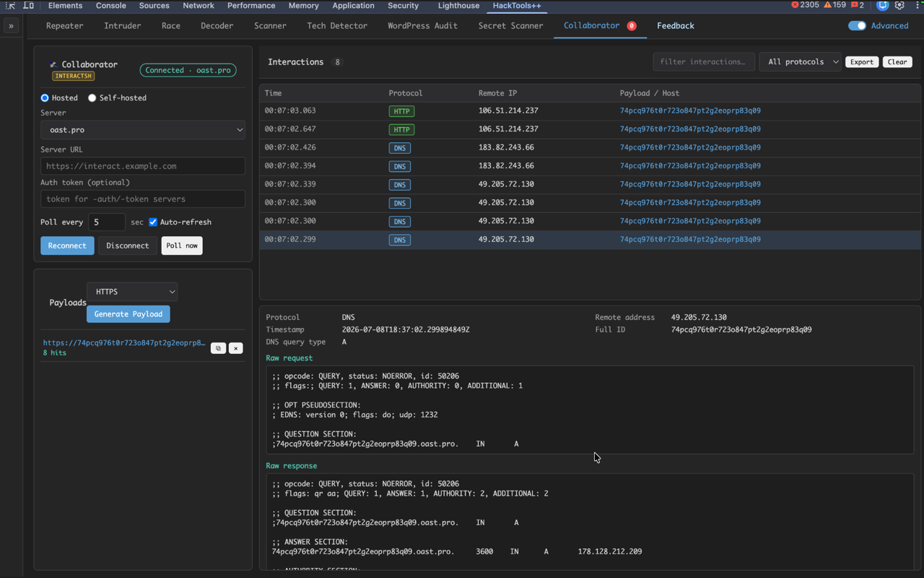Click the filter interactions search field

click(x=704, y=62)
